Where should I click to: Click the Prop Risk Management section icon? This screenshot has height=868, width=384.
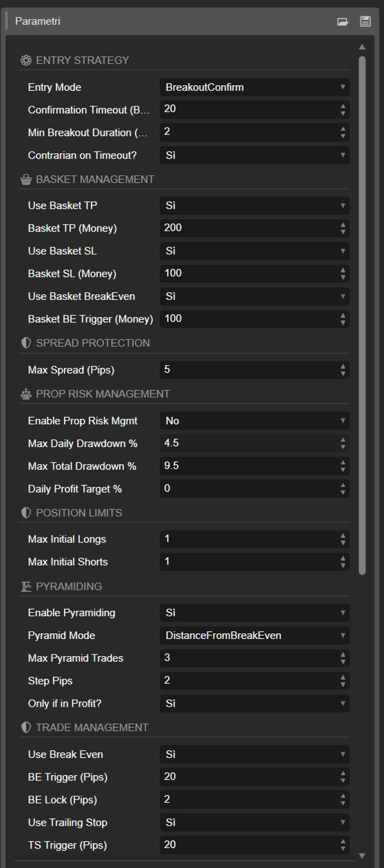coord(26,394)
